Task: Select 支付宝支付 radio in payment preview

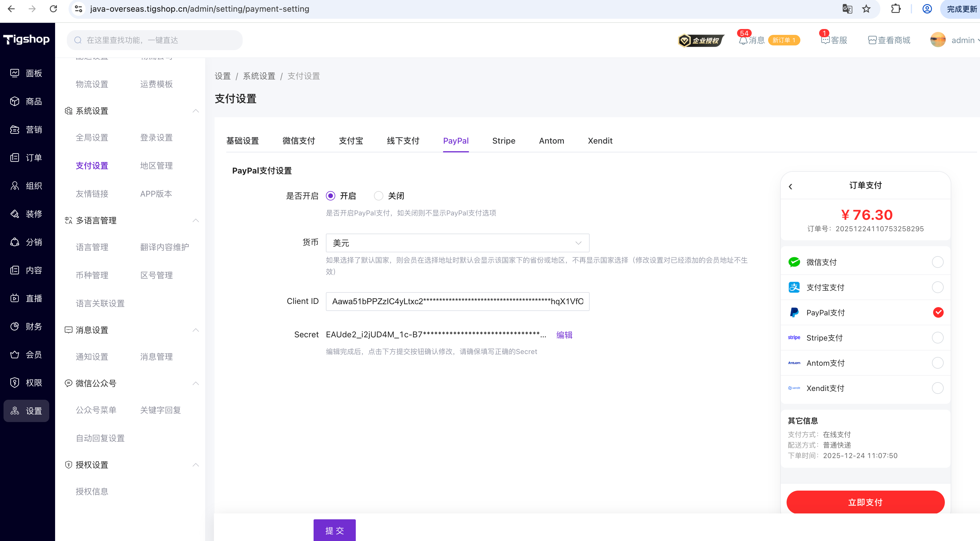Action: click(938, 287)
